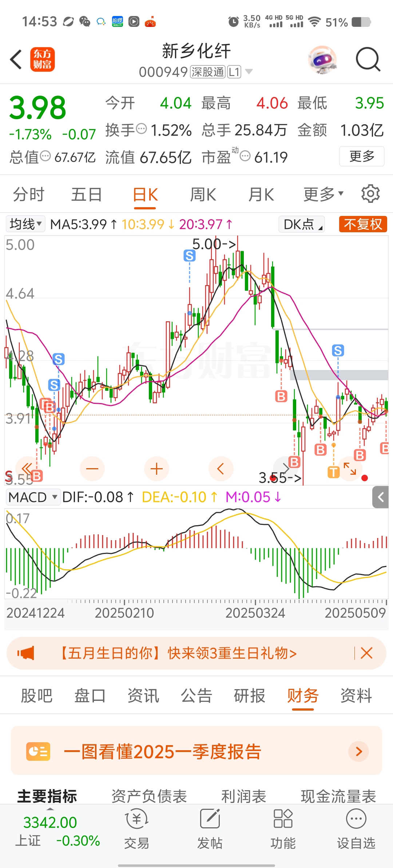Select the 资产负债表 sub-tab
The height and width of the screenshot is (868, 393).
[x=149, y=796]
